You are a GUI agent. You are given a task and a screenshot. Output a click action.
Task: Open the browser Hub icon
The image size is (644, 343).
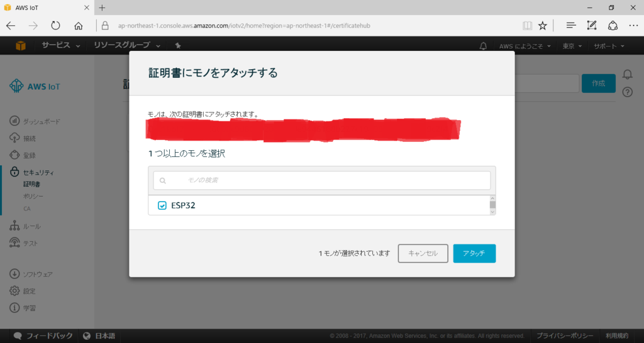click(571, 26)
